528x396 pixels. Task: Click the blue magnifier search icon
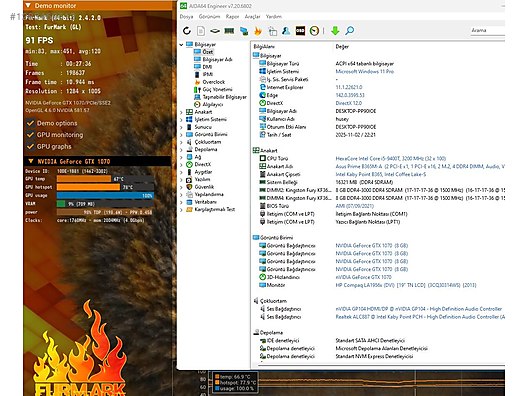tap(350, 31)
